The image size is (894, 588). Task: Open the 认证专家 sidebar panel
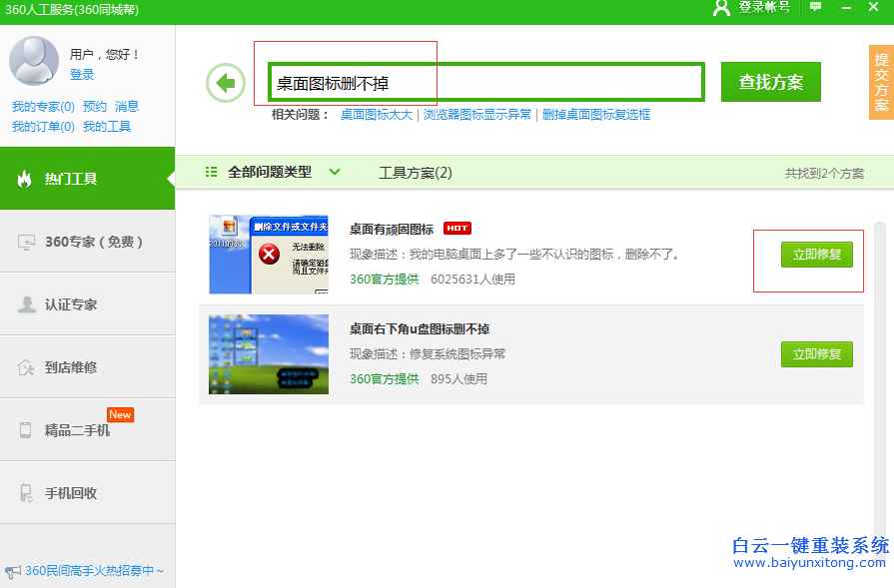click(88, 303)
